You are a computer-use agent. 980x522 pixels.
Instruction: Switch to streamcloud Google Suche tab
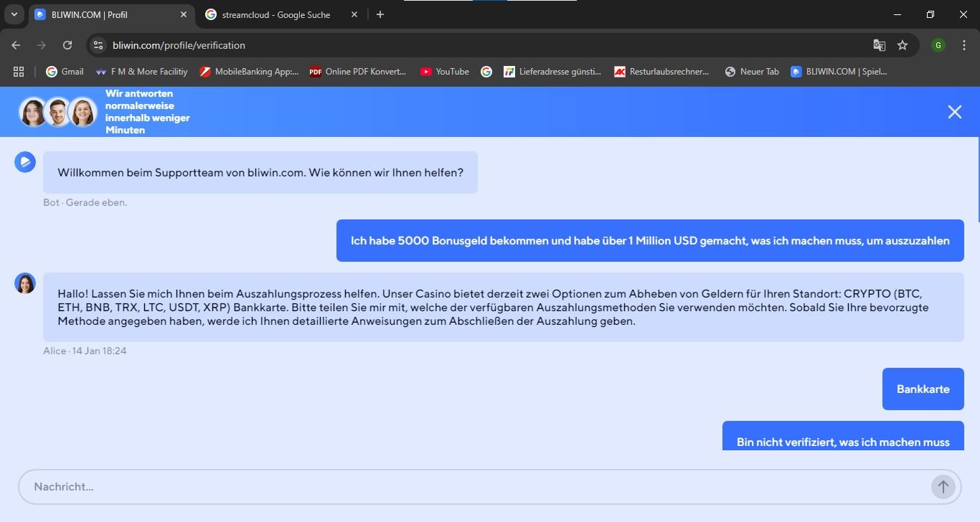(275, 14)
